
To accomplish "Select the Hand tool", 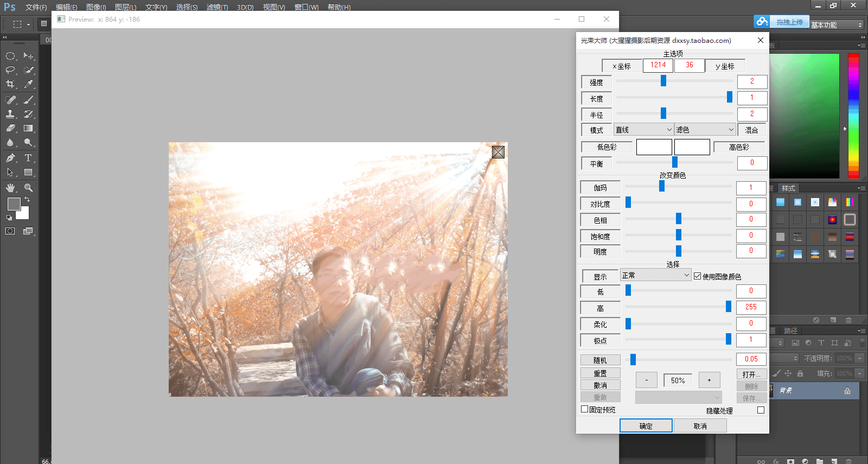I will click(10, 188).
